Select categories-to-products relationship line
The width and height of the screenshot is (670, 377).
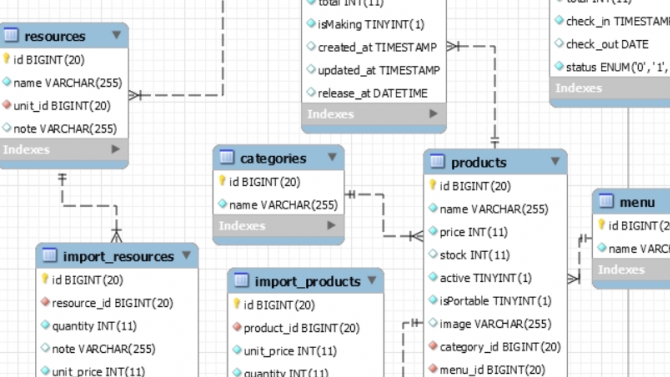(x=383, y=216)
